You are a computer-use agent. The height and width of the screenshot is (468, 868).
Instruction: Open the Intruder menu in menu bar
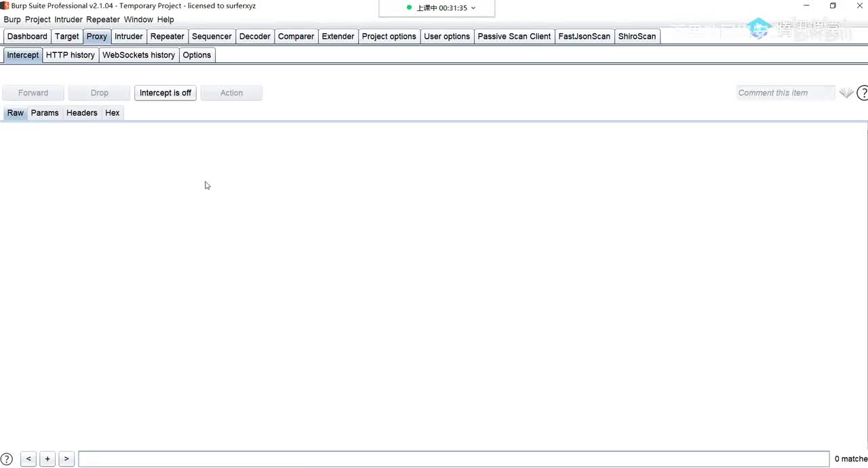(x=68, y=20)
